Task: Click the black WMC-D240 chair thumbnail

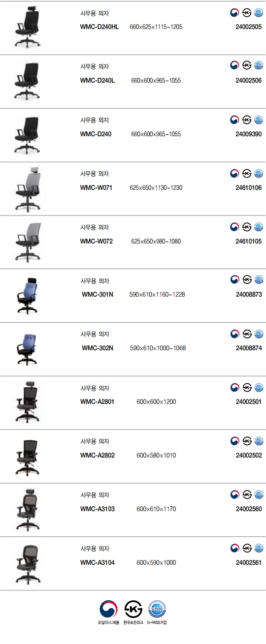Action: pyautogui.click(x=27, y=135)
